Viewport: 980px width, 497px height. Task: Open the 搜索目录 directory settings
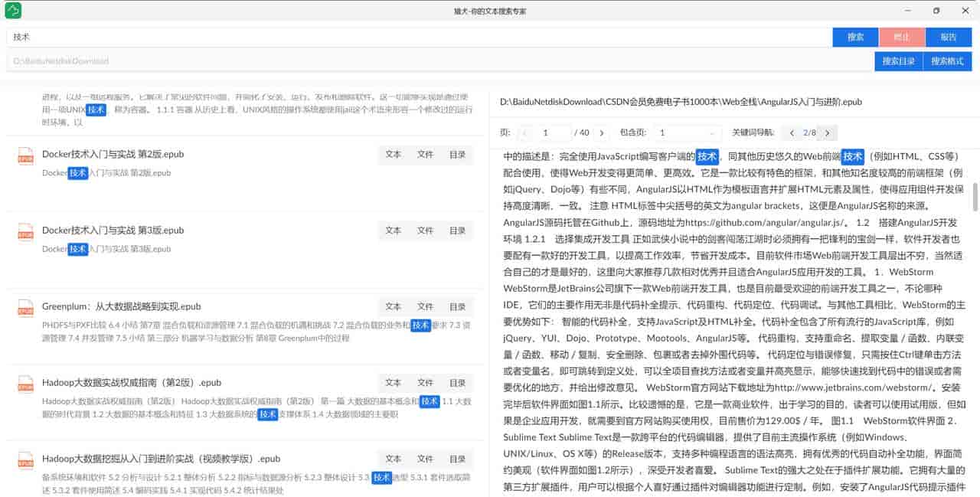coord(898,61)
